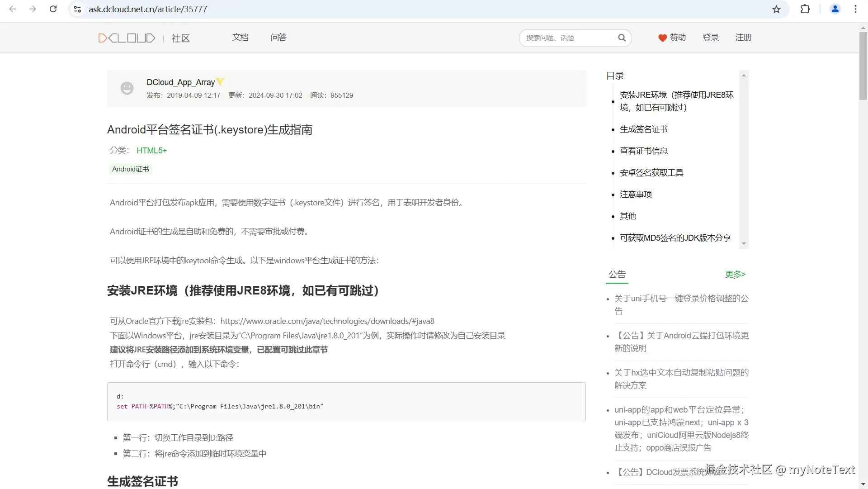
Task: Open the Chrome three-dot menu
Action: [855, 9]
